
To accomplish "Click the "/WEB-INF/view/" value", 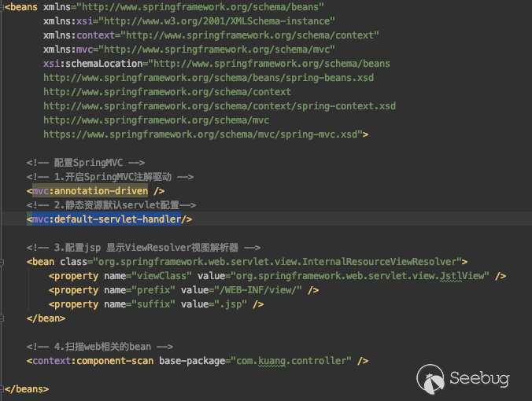I will pos(258,290).
